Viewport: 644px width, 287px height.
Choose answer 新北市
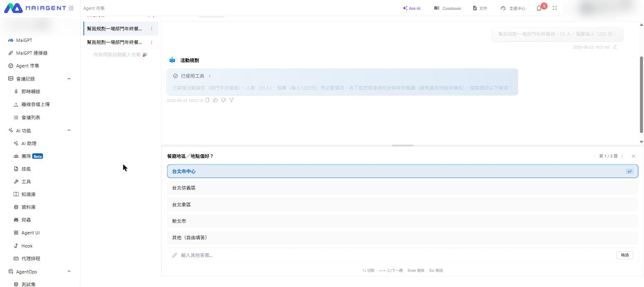[402, 221]
